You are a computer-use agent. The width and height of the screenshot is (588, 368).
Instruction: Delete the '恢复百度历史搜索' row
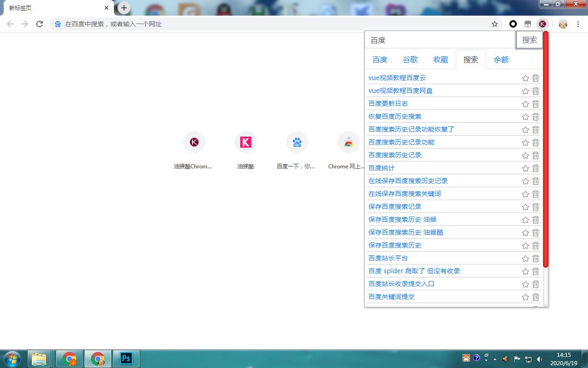pyautogui.click(x=536, y=117)
